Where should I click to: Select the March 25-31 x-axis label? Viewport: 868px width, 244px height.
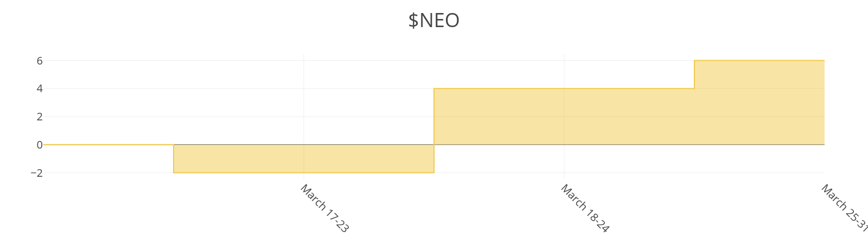coord(844,207)
